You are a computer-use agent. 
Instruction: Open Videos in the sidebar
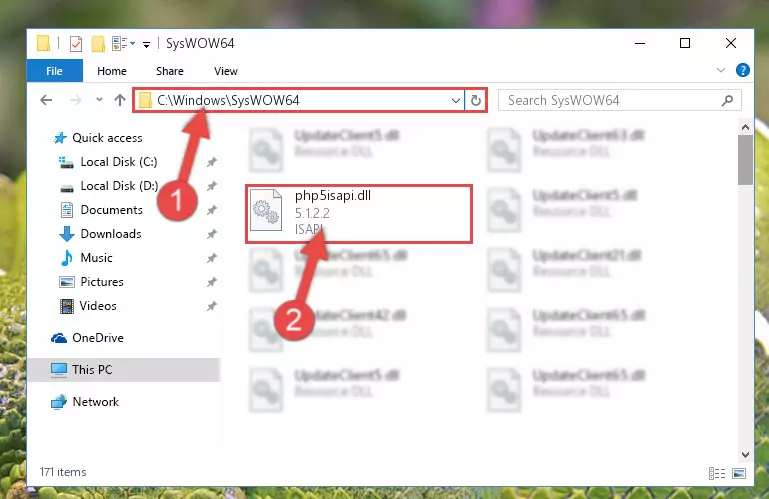tap(98, 306)
